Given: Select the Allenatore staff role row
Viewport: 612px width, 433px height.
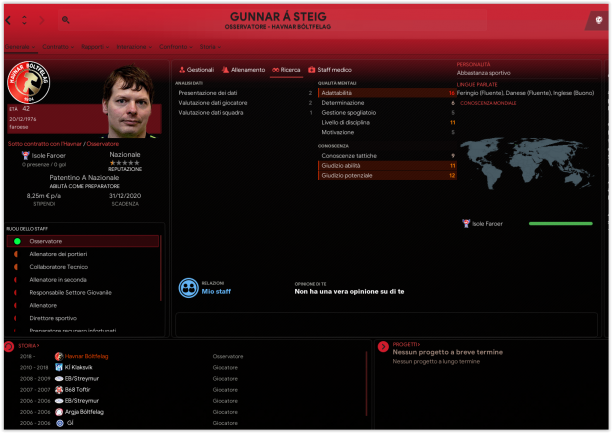Looking at the screenshot, I should tap(83, 306).
